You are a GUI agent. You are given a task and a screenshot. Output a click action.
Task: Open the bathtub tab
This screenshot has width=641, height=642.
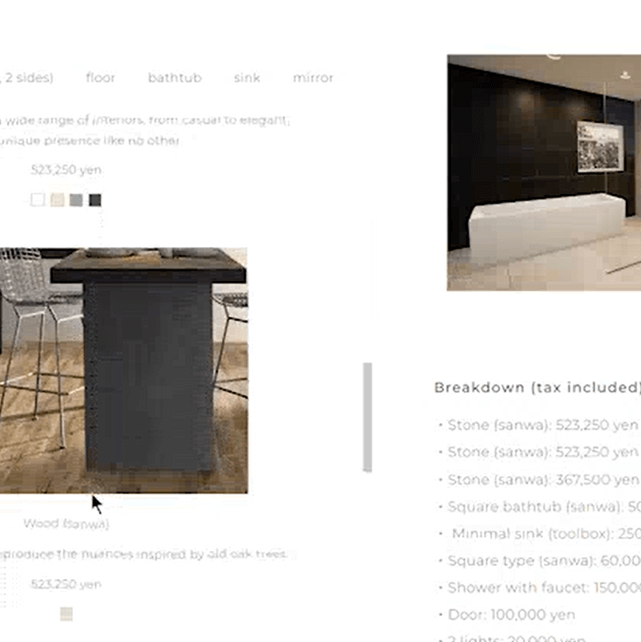[175, 78]
